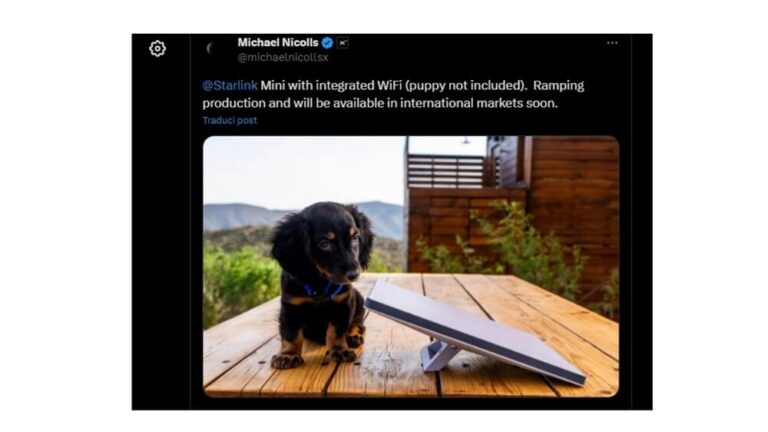Click the dish kickstand in the photo

(437, 355)
